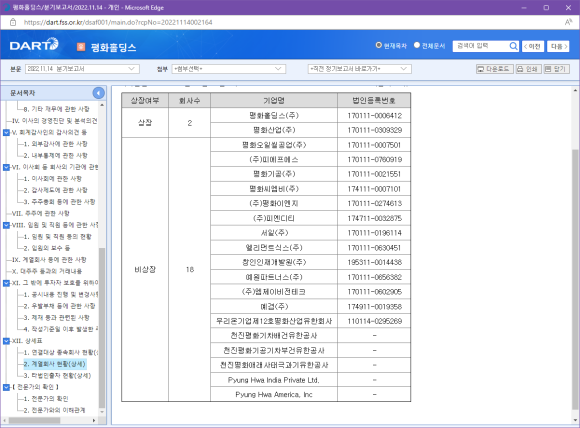Click the tree horizontal scroll-left arrow

5,420
